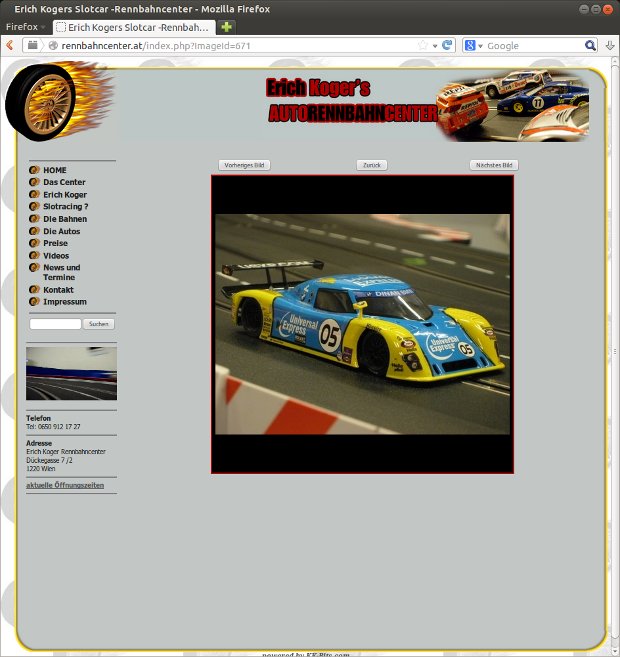Image resolution: width=620 pixels, height=657 pixels.
Task: Click the bullet icon next to HOME
Action: click(34, 170)
